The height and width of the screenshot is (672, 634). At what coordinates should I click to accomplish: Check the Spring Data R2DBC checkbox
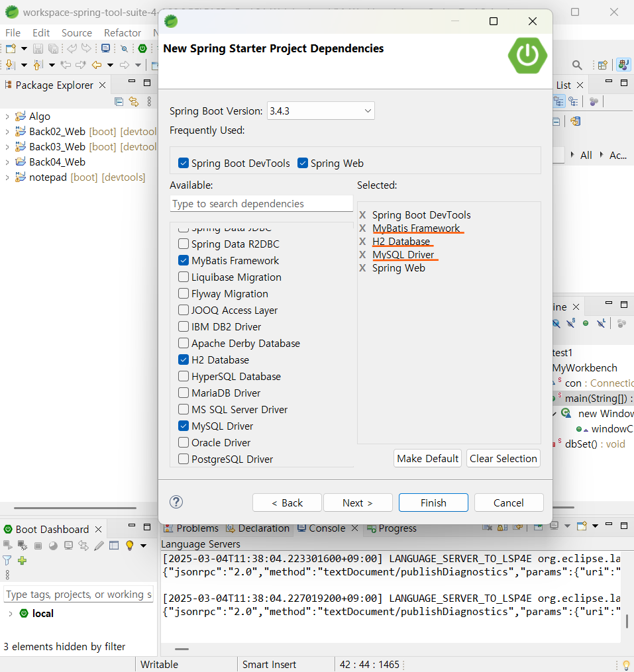(183, 244)
